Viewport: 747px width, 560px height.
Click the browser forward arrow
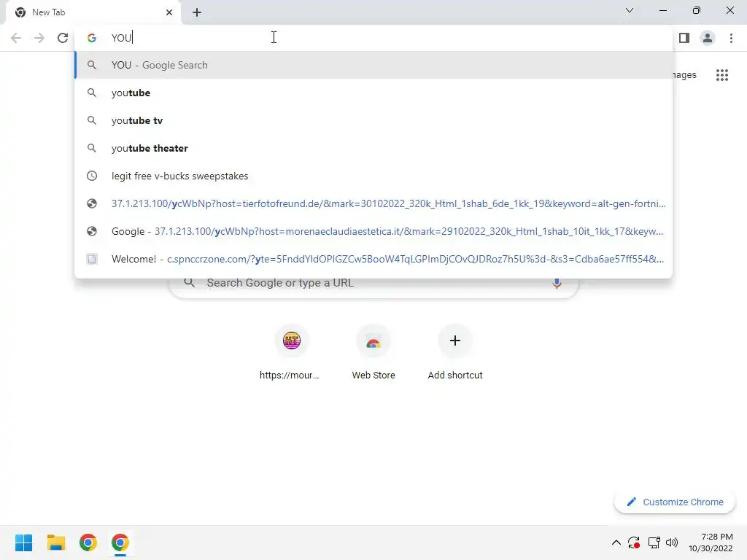[x=39, y=38]
